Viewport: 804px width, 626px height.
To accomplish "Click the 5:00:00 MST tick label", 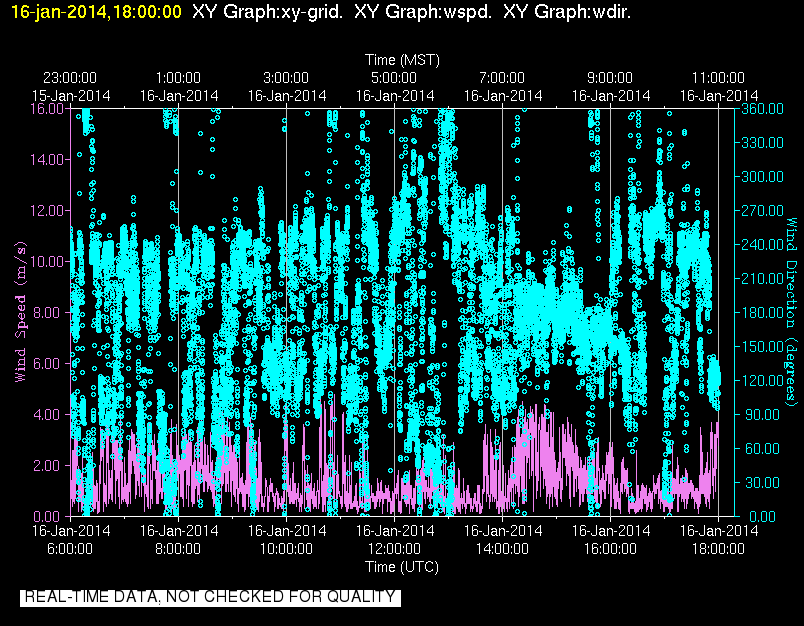I will 394,78.
